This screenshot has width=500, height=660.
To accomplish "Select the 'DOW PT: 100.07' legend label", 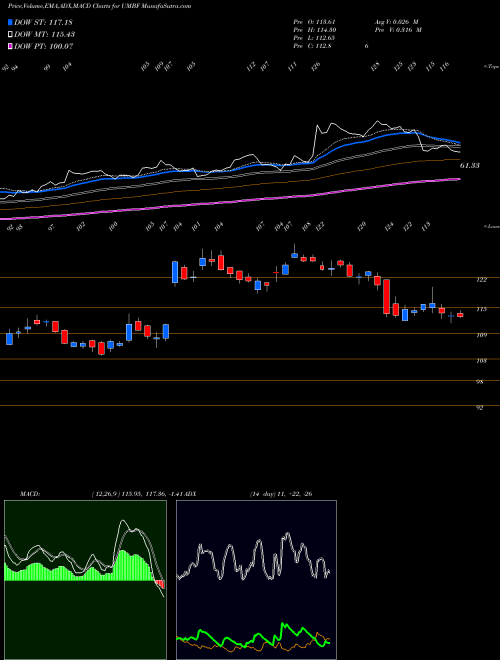I will [44, 46].
